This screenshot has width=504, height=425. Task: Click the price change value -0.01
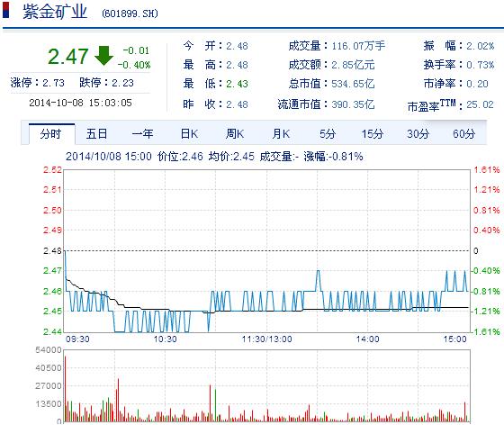136,50
